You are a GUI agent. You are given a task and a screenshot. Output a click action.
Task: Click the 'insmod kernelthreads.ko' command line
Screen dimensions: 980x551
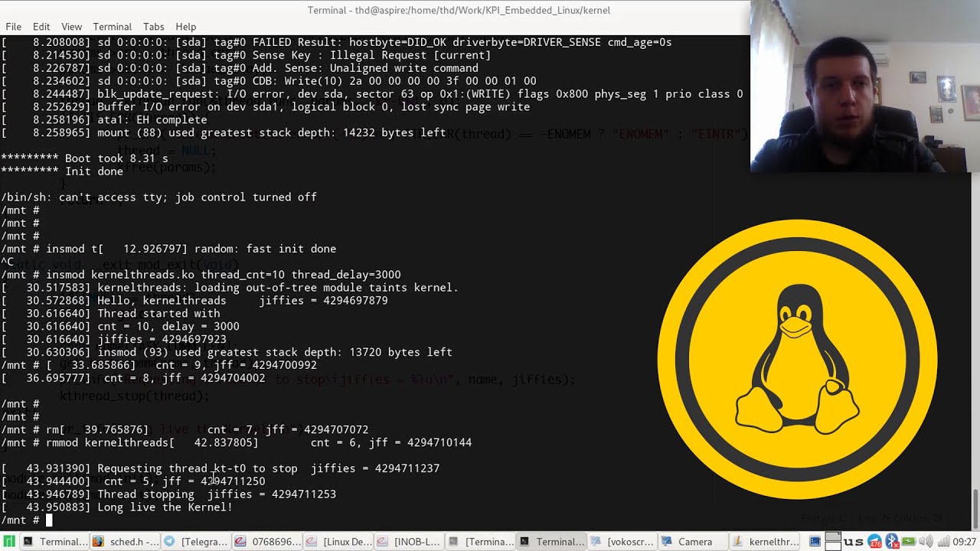click(x=201, y=275)
